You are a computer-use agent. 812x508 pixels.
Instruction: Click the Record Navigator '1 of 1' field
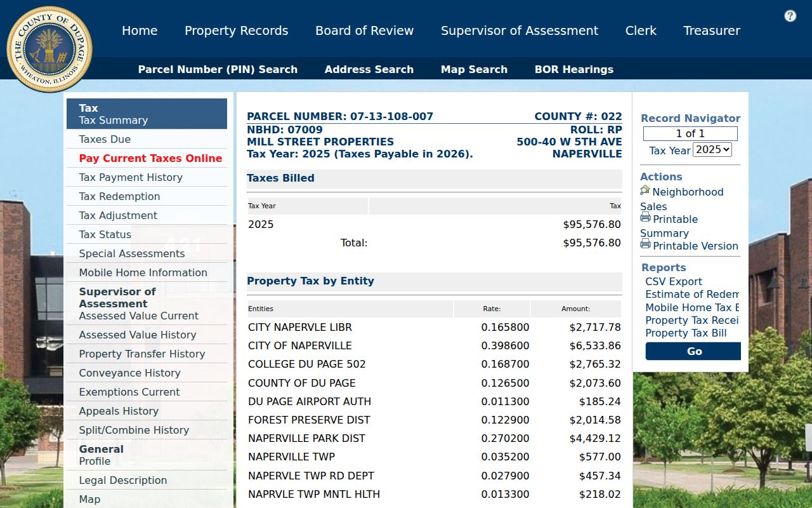(x=690, y=133)
